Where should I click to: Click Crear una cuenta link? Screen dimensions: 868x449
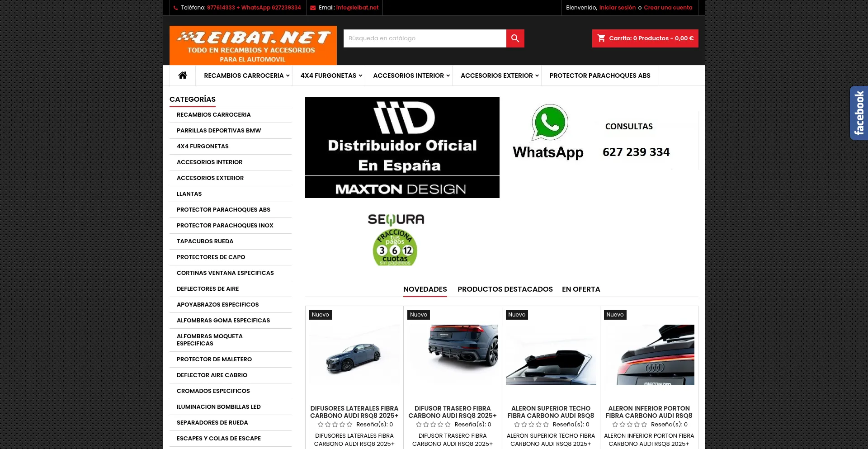[668, 8]
